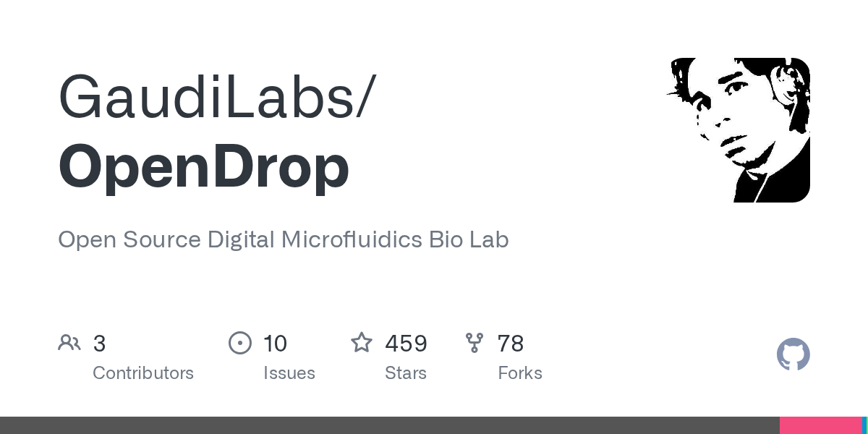Click the GaudiLabs/ owner name
Screen dimensions: 868x434
[217, 98]
